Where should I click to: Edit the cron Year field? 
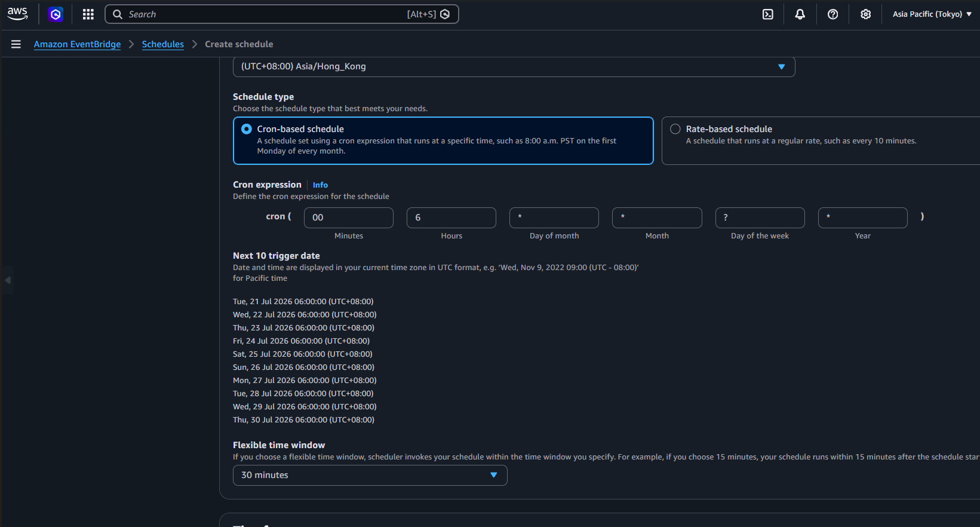click(863, 217)
